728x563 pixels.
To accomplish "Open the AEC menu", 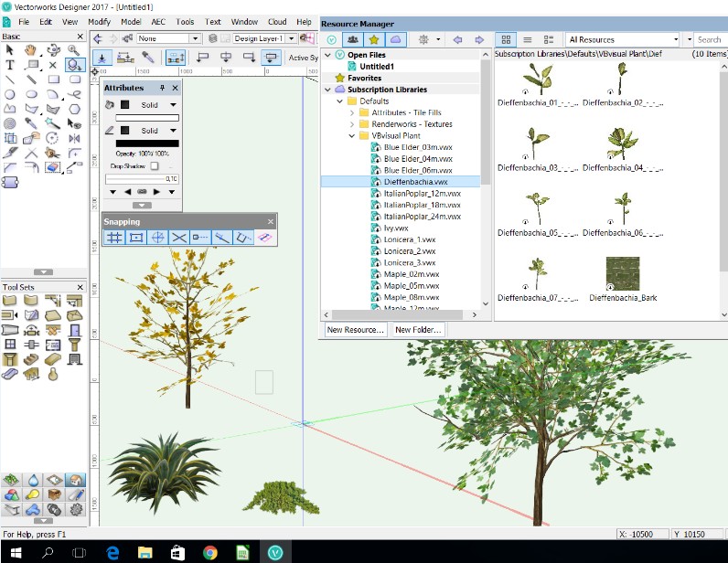I will pos(158,22).
